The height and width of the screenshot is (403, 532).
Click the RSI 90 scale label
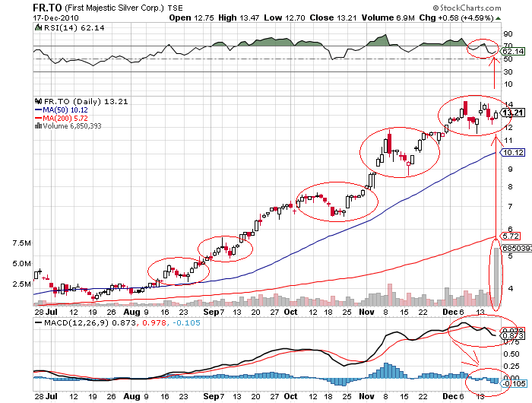click(508, 34)
